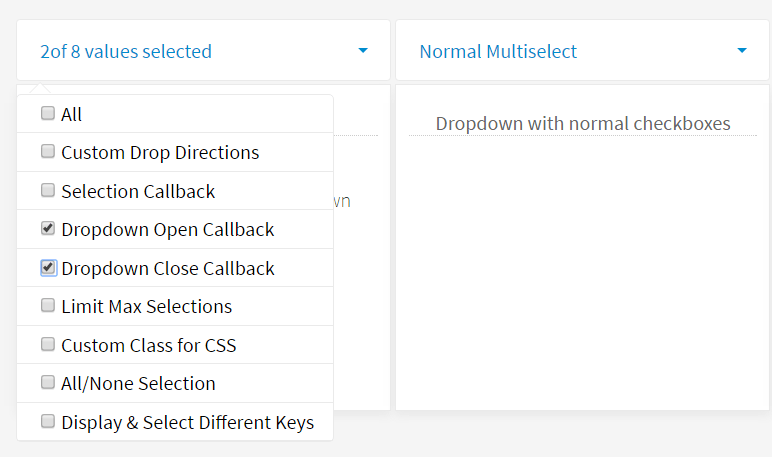Click the 'Dropdown with normal checkboxes' heading
The width and height of the screenshot is (772, 457).
click(x=583, y=124)
